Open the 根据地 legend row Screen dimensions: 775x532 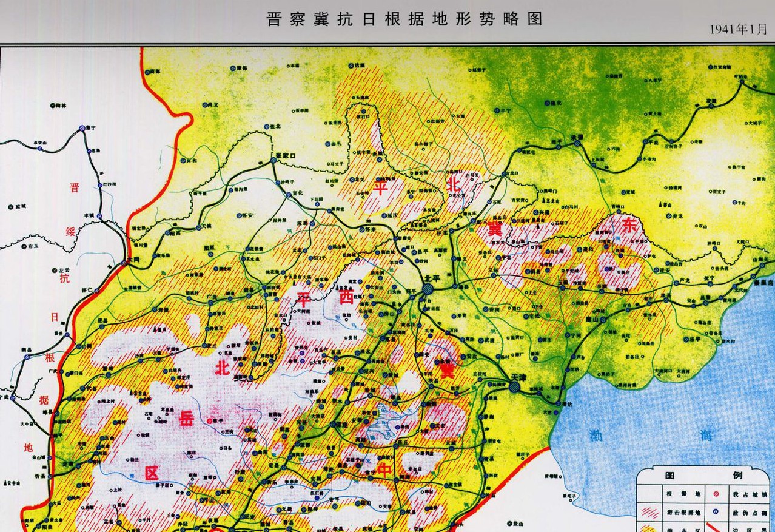point(683,494)
